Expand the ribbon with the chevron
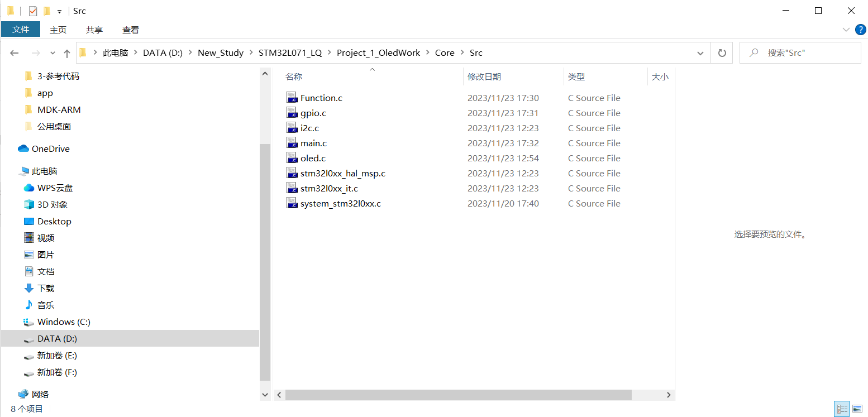This screenshot has height=417, width=868. click(846, 29)
